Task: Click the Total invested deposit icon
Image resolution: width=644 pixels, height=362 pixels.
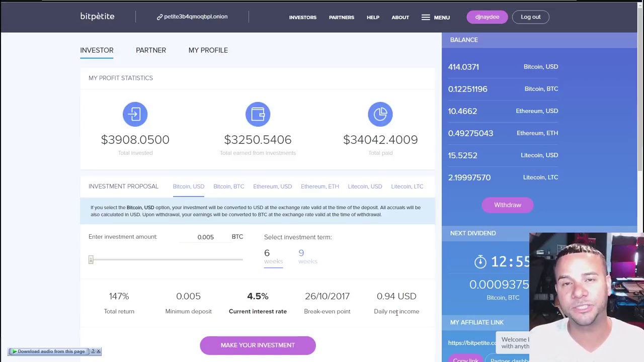Action: point(135,114)
